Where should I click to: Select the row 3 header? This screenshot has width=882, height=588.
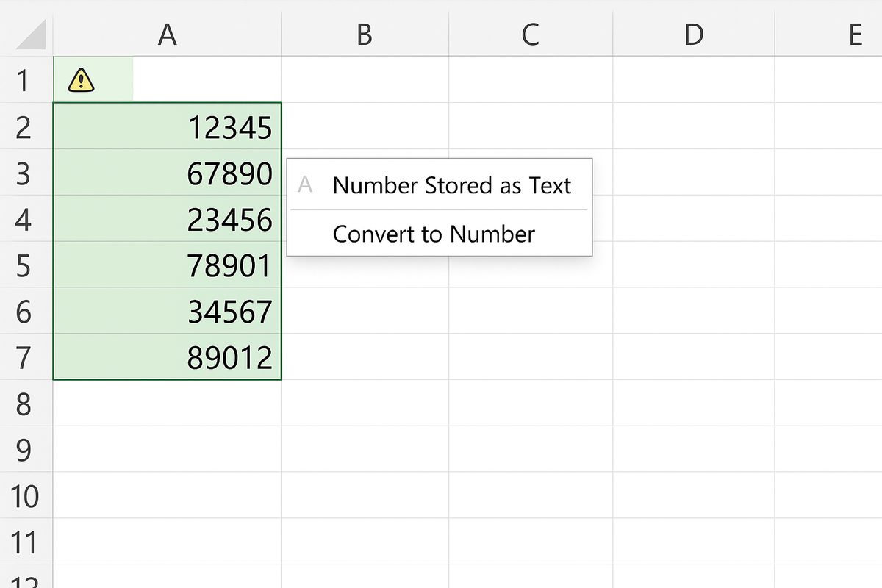[26, 173]
